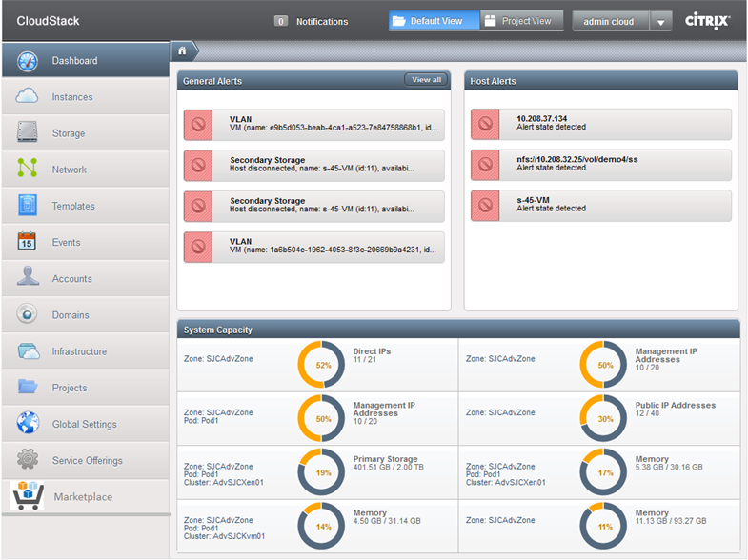
Task: Open the Notifications counter
Action: coord(281,22)
